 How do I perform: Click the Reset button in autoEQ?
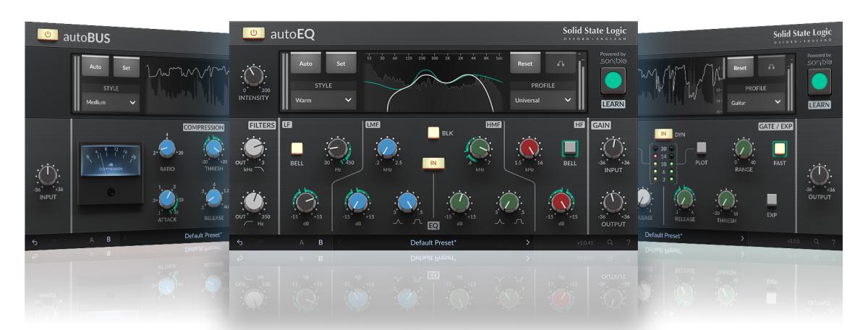pos(524,64)
